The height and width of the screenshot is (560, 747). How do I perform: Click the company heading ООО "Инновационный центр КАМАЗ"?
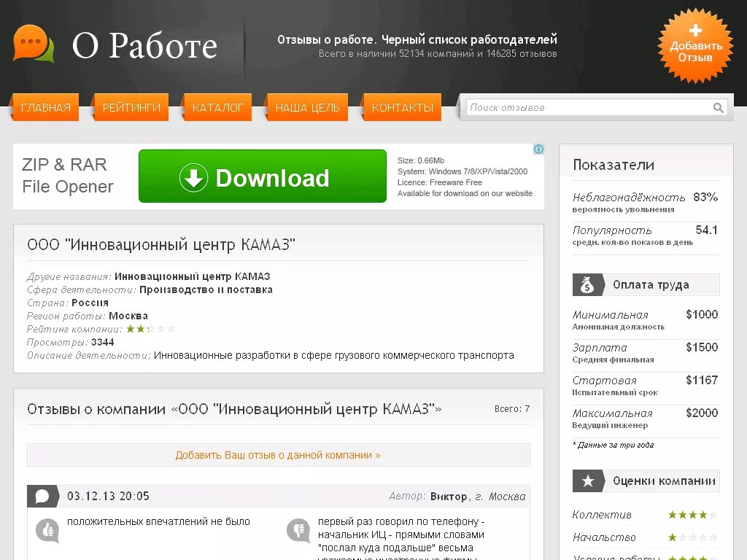(161, 244)
